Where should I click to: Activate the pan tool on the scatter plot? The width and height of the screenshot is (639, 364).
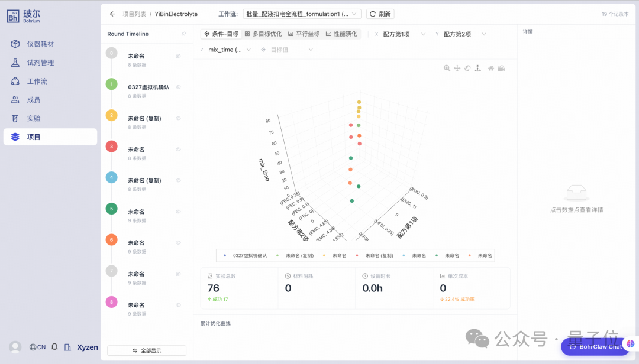point(457,68)
